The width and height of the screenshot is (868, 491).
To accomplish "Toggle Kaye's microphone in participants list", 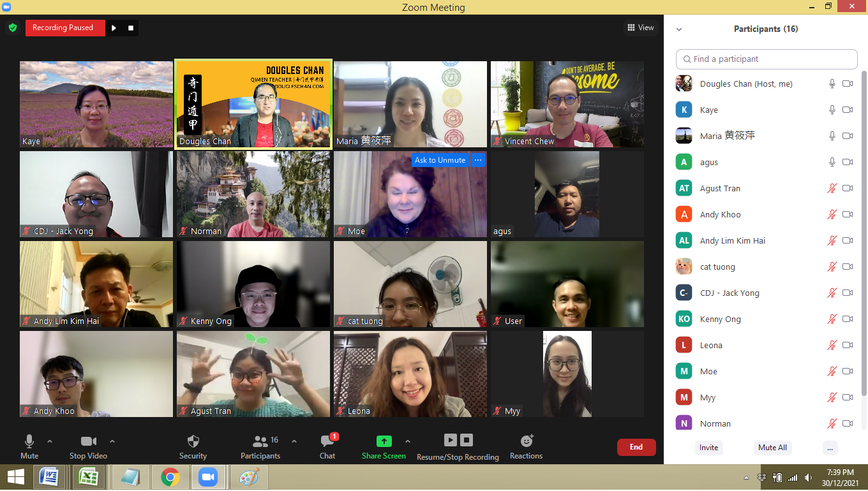I will point(832,110).
